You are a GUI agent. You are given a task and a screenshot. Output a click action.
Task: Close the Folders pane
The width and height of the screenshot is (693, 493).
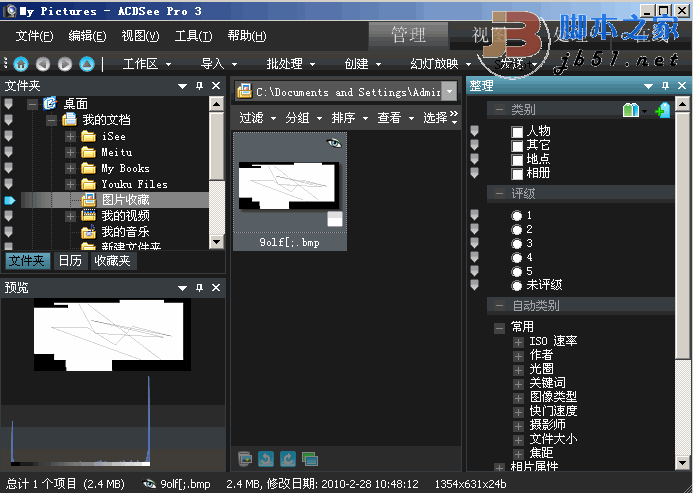tap(216, 86)
